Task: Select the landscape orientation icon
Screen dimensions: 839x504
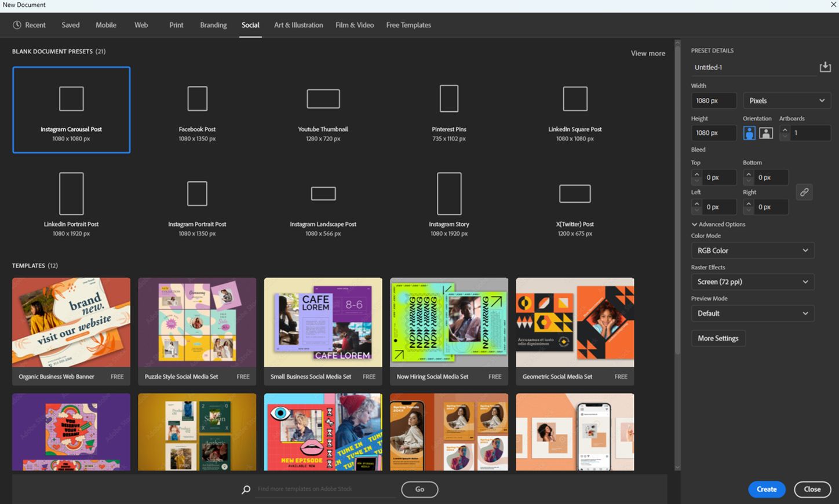Action: [766, 133]
